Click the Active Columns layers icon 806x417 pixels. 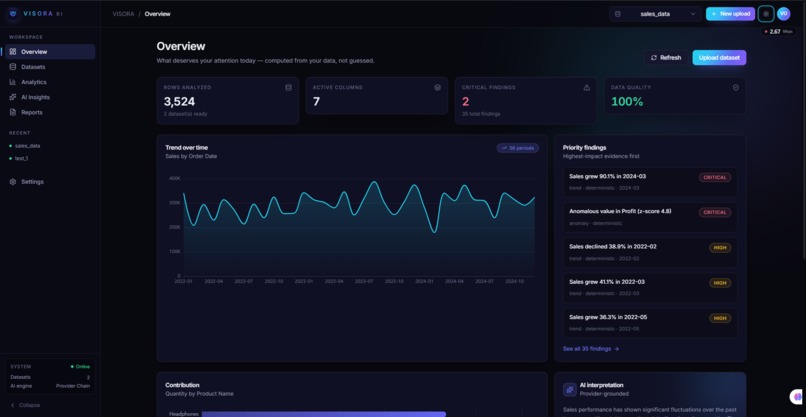[437, 87]
